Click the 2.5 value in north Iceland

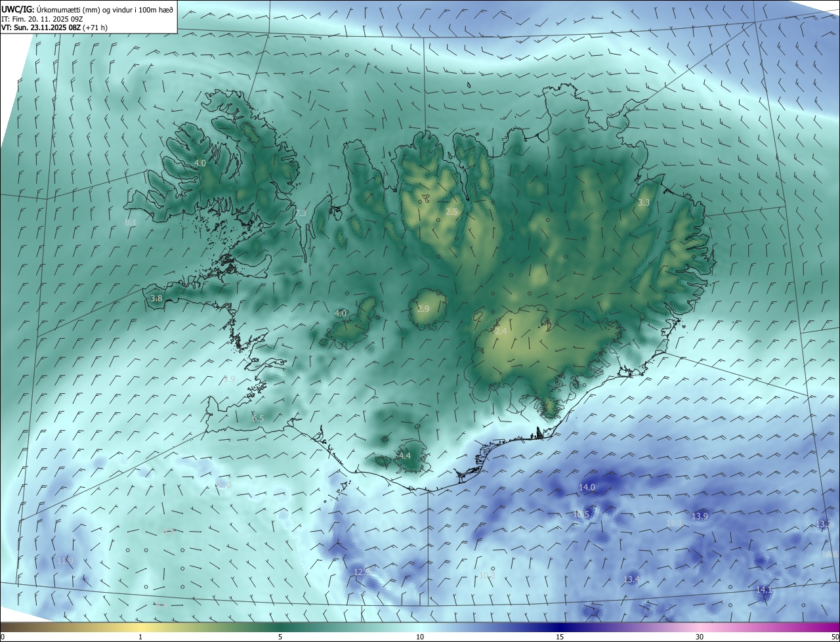pos(451,212)
